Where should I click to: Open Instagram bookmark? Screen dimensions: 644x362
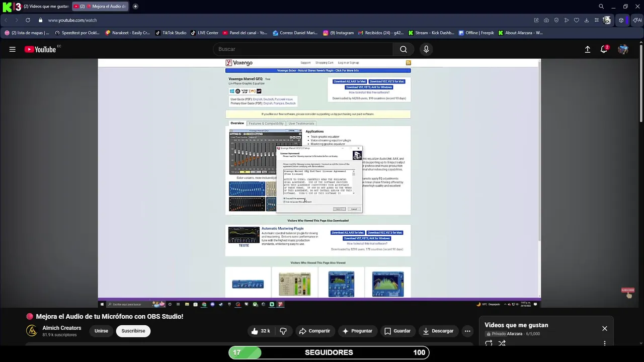pyautogui.click(x=339, y=33)
